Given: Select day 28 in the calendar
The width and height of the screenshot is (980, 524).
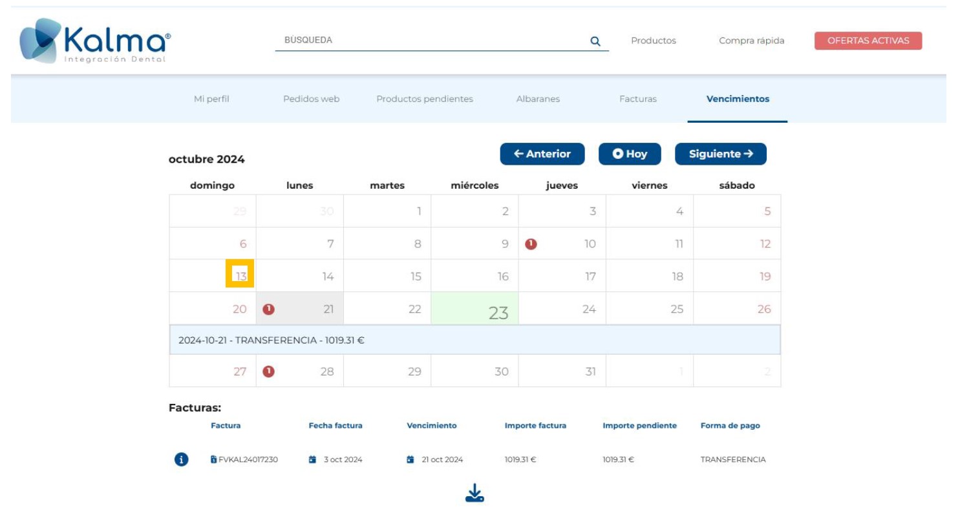Looking at the screenshot, I should (x=300, y=372).
